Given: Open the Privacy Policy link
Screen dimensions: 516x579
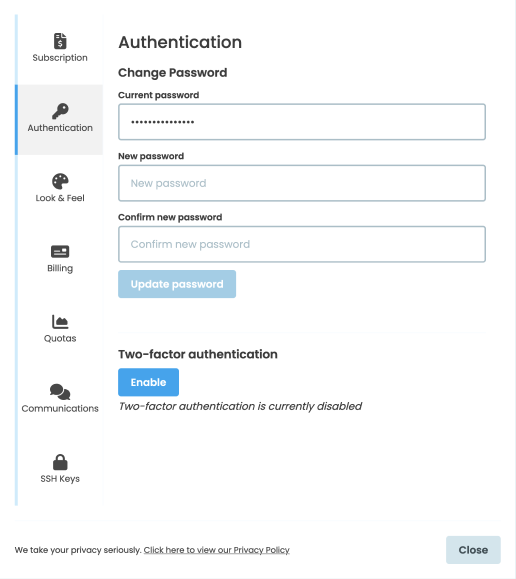Looking at the screenshot, I should coord(216,550).
